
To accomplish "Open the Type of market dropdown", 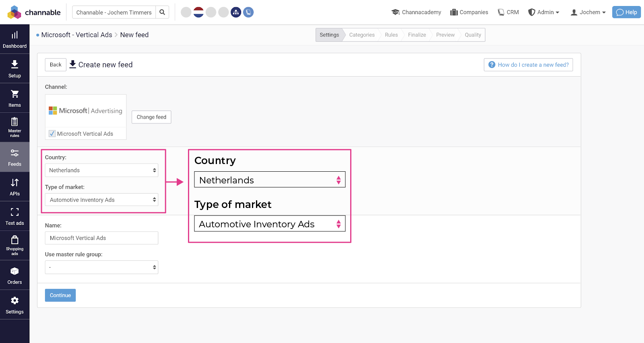I will pos(101,200).
